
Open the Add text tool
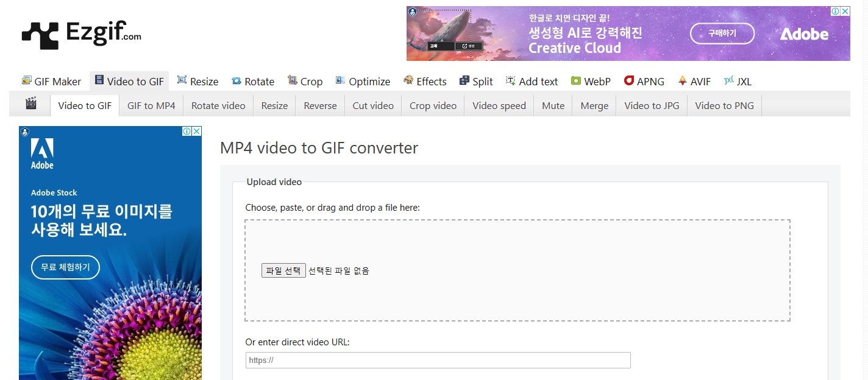click(x=532, y=81)
